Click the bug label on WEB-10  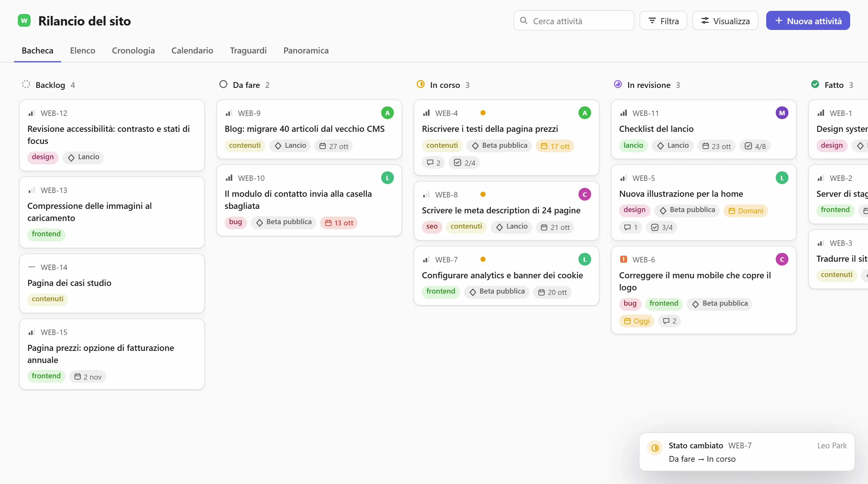coord(235,222)
